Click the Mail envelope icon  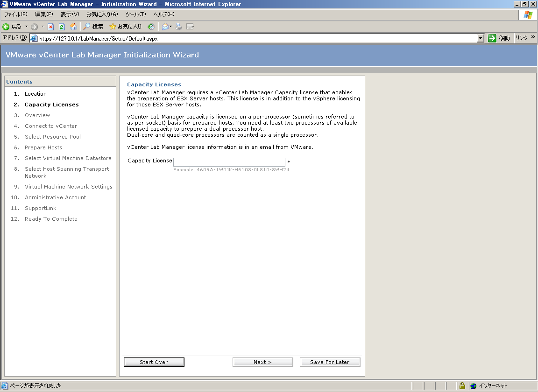click(x=165, y=27)
